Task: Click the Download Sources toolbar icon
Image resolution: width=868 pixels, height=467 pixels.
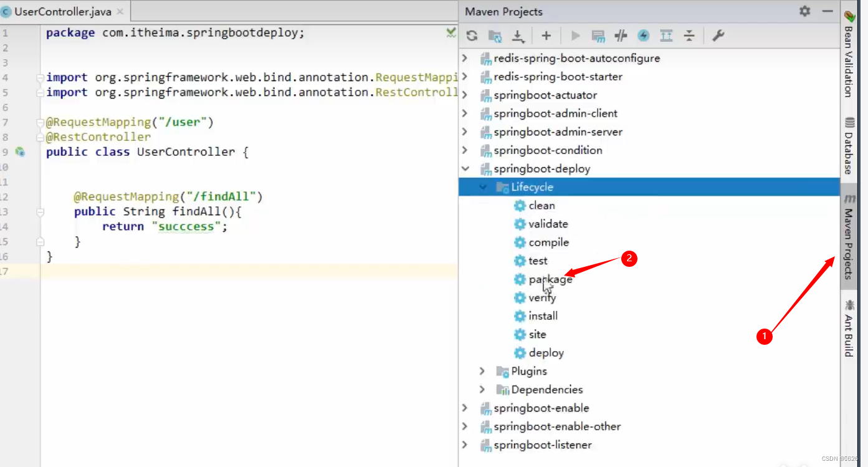Action: (x=518, y=36)
